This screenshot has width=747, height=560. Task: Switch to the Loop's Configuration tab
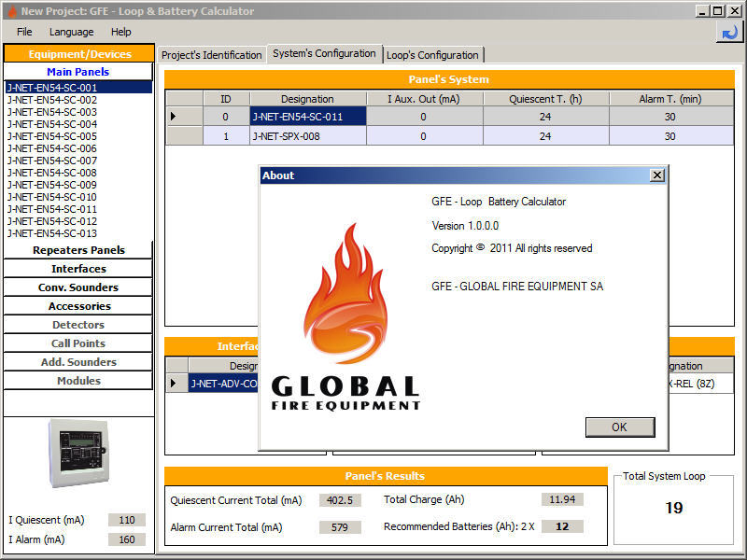433,54
